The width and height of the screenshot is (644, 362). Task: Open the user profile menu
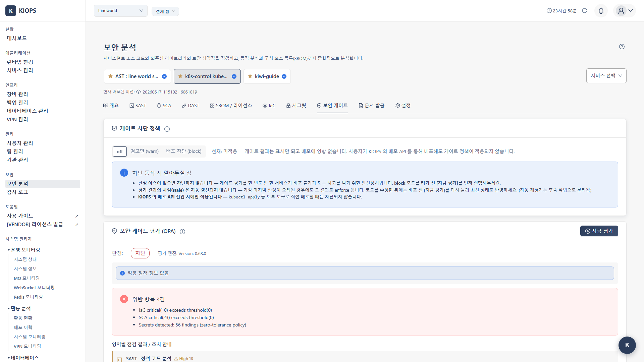click(x=625, y=11)
